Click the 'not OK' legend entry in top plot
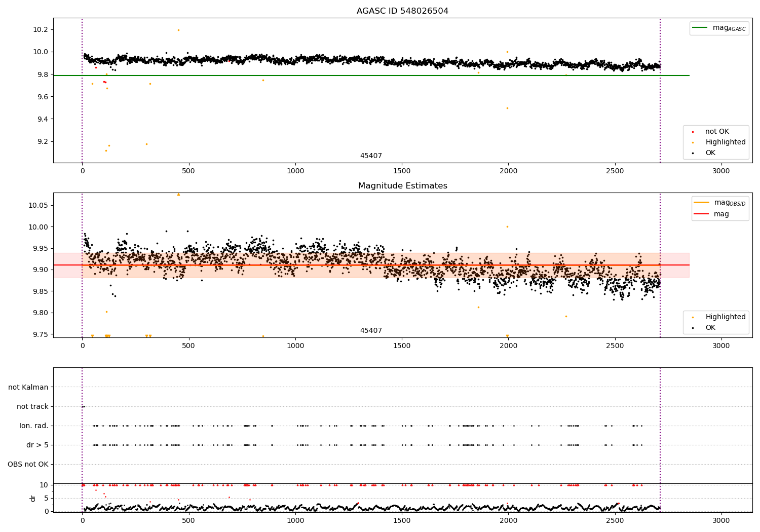The image size is (760, 532). point(716,131)
